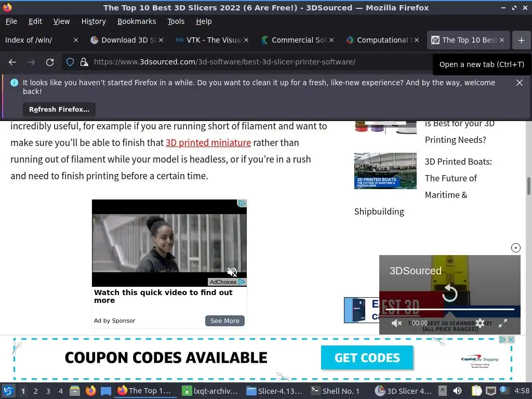Reload the current page
532x399 pixels.
point(50,62)
